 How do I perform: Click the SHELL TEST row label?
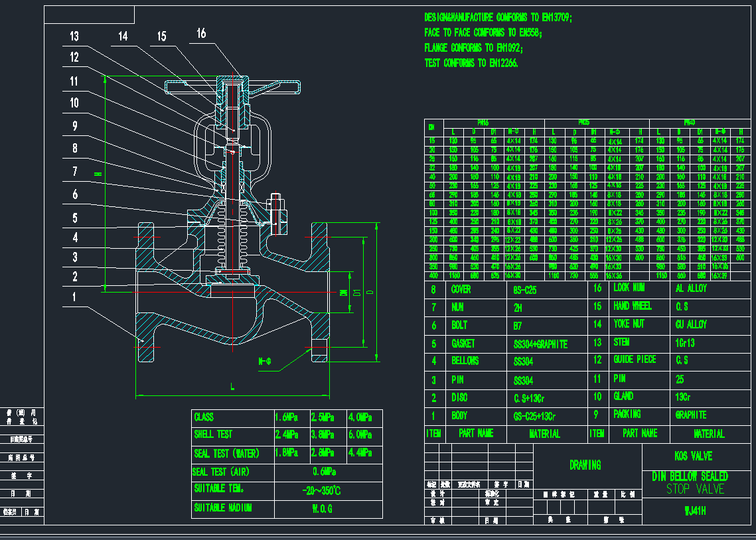213,435
